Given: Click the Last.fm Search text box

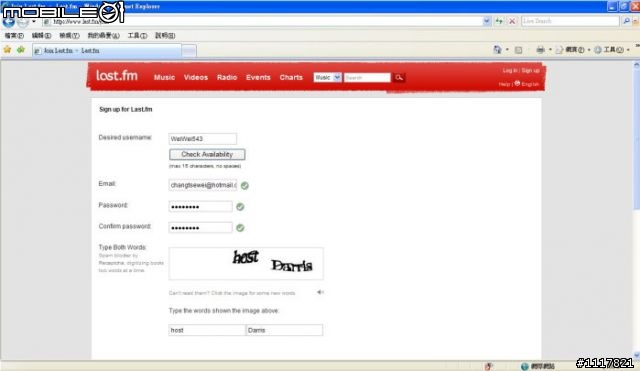Looking at the screenshot, I should coord(367,78).
